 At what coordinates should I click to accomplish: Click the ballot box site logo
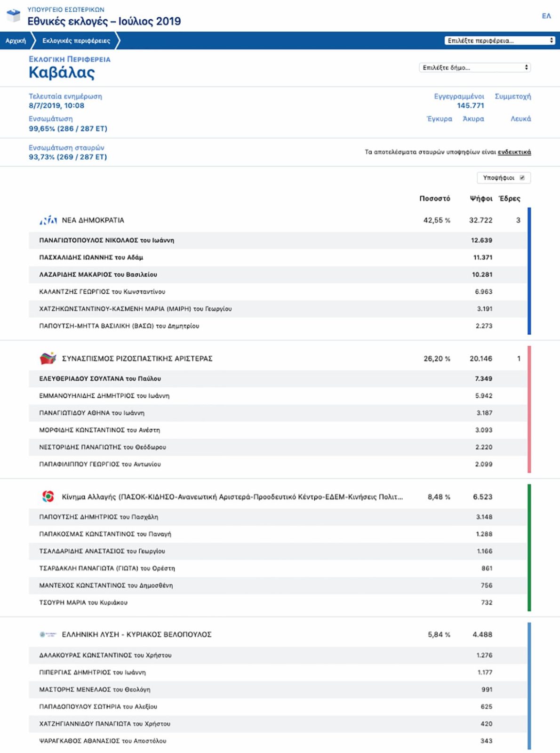click(14, 16)
